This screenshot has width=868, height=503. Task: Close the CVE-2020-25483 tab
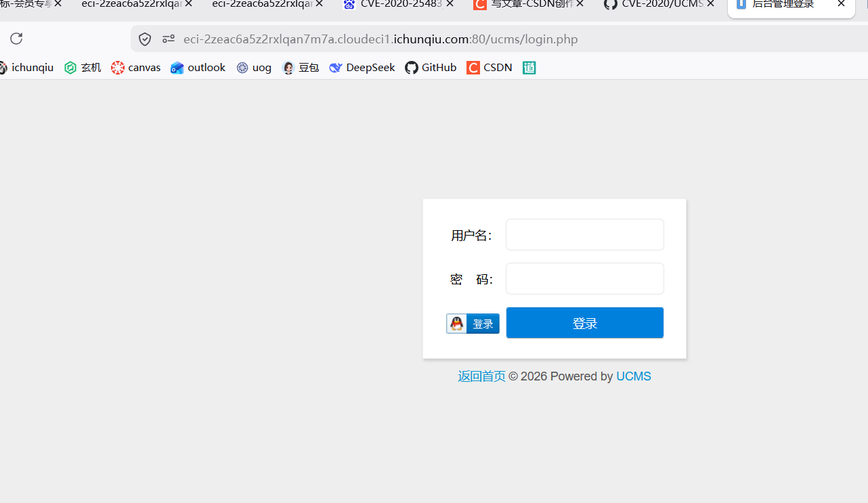[450, 3]
